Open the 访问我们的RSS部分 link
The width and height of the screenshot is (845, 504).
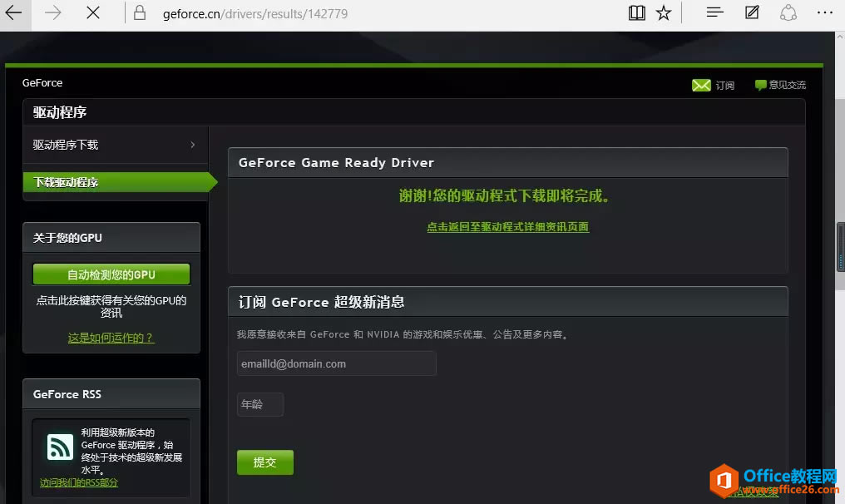79,482
